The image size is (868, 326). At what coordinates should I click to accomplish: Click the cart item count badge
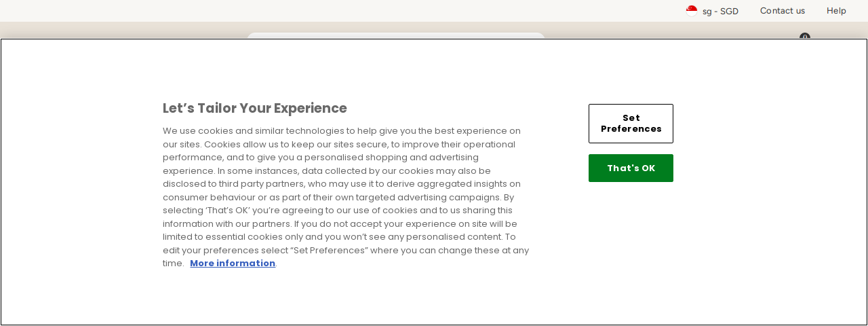click(x=805, y=36)
